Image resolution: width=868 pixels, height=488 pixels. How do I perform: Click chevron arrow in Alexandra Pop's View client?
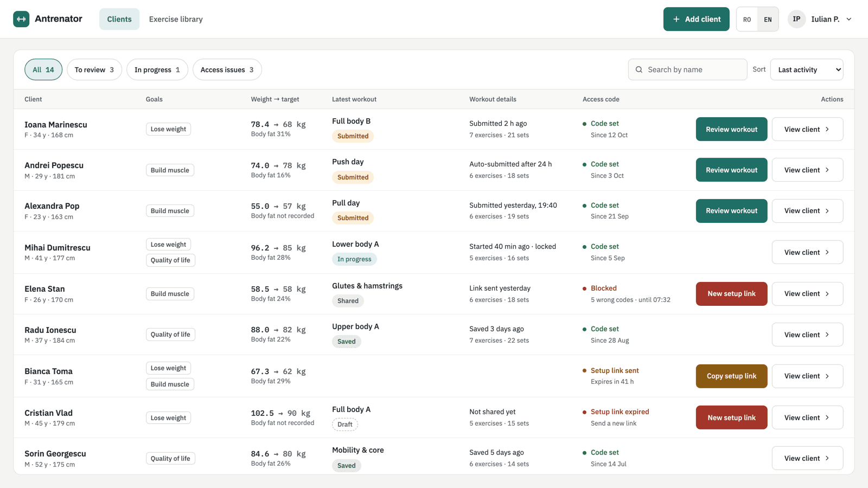pyautogui.click(x=827, y=210)
